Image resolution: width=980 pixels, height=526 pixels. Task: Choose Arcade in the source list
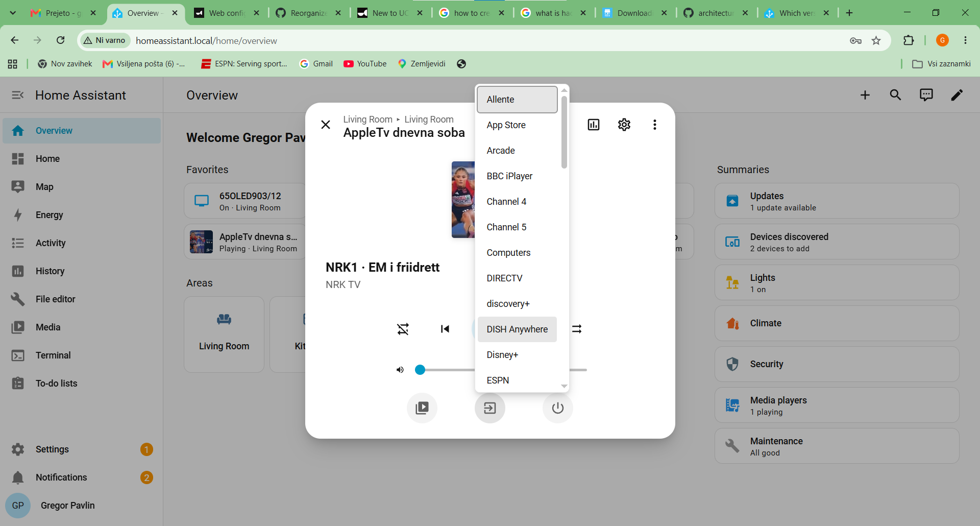pos(517,151)
